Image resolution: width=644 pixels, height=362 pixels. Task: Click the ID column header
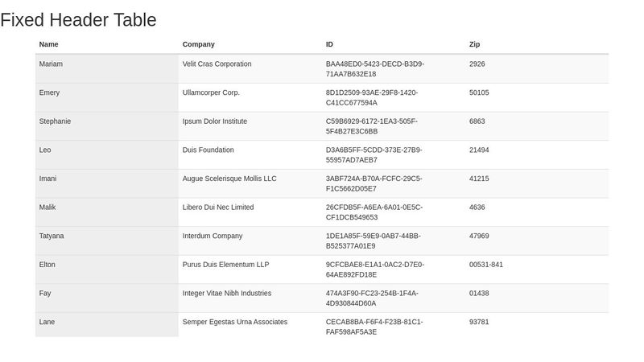(394, 44)
